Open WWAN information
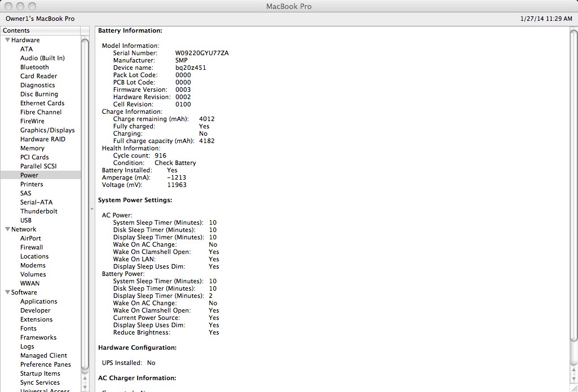Screen dimensions: 578x392 click(x=30, y=283)
